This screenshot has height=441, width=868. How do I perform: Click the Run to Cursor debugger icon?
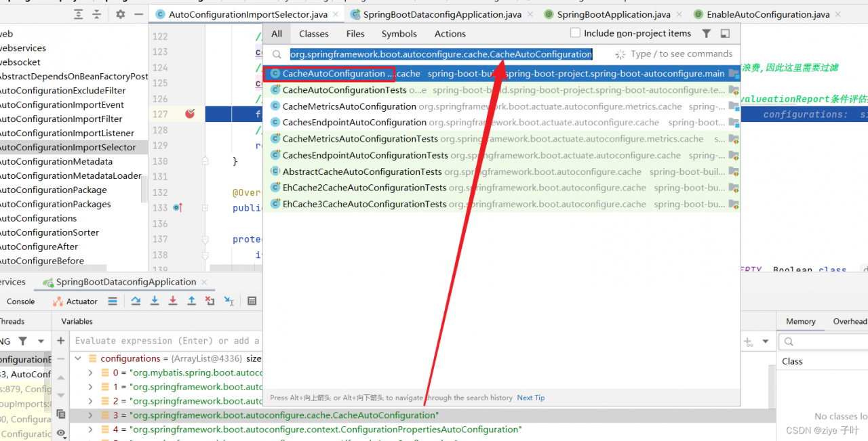[x=229, y=301]
